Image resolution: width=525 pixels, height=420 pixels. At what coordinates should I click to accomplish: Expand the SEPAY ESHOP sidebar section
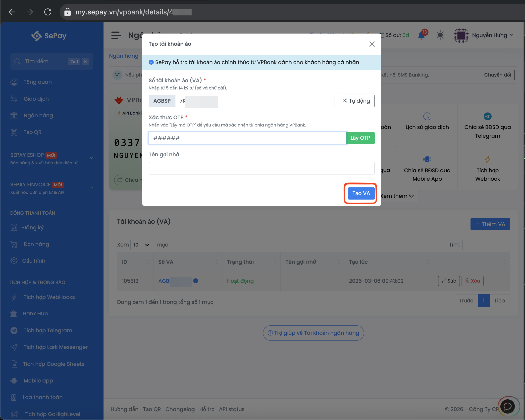92,158
